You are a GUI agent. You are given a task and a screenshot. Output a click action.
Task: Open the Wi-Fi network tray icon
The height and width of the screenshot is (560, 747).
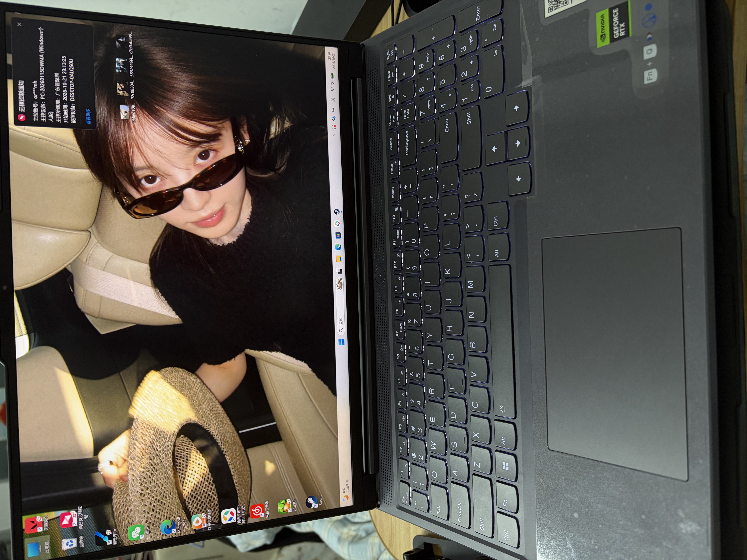pyautogui.click(x=332, y=89)
